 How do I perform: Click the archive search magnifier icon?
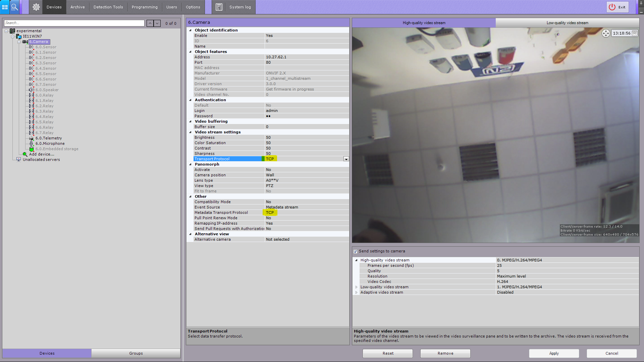pos(14,7)
